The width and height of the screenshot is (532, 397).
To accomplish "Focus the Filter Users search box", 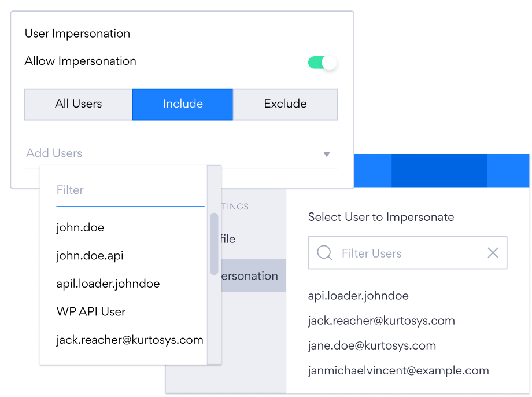I will (405, 253).
